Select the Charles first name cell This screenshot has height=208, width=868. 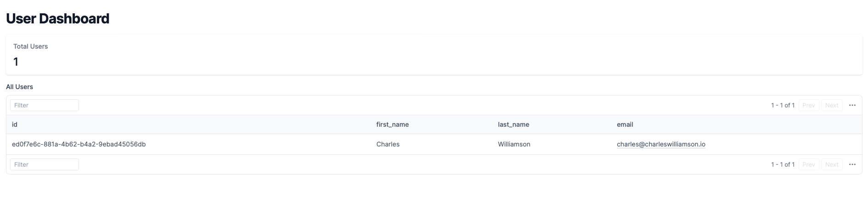[388, 144]
